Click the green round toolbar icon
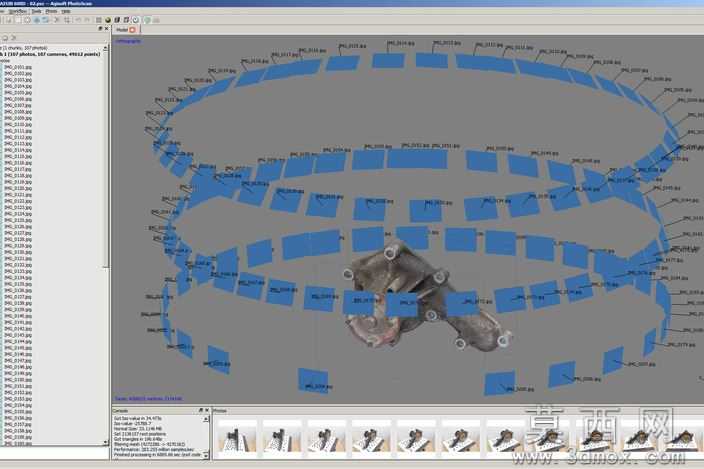The image size is (704, 469). (x=147, y=20)
